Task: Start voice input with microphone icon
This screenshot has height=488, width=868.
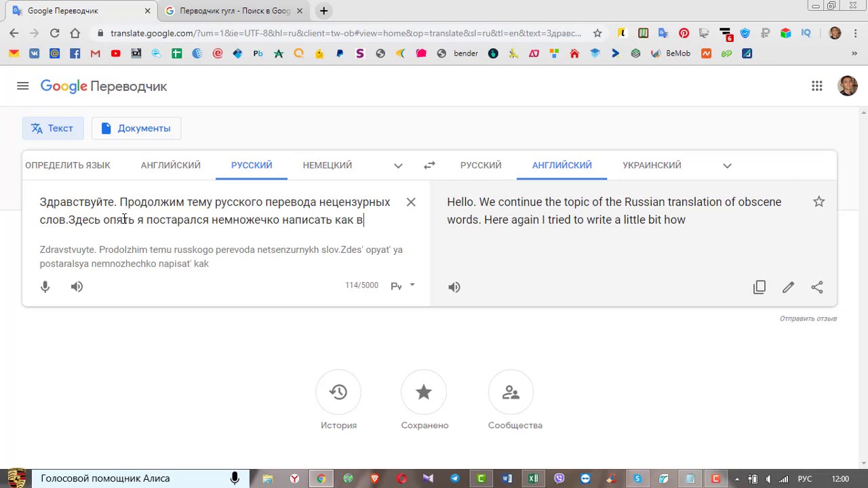Action: pyautogui.click(x=45, y=287)
